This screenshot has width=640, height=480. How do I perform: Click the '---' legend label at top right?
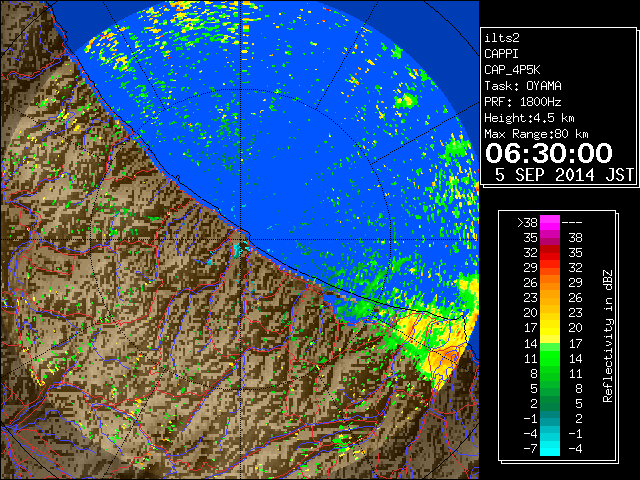[572, 223]
